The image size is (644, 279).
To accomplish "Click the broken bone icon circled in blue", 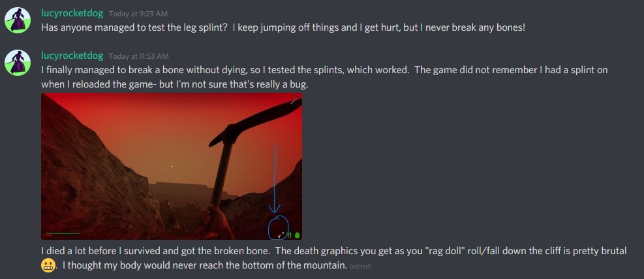I will (x=281, y=235).
